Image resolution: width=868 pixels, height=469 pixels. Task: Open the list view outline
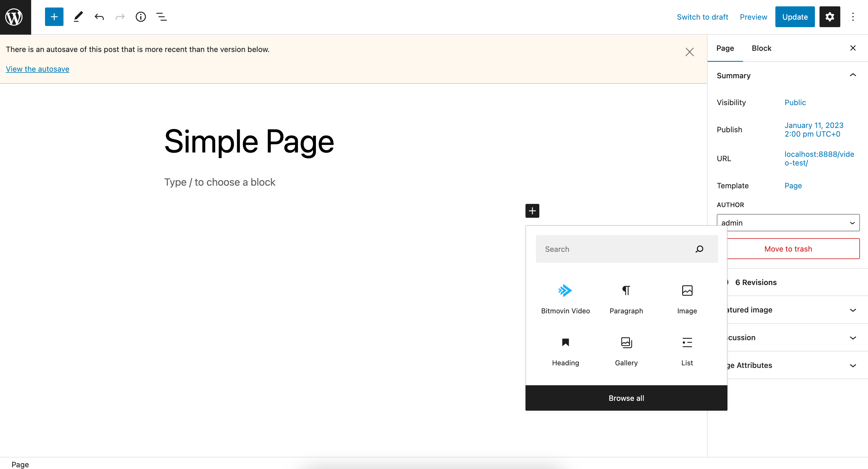(x=161, y=17)
